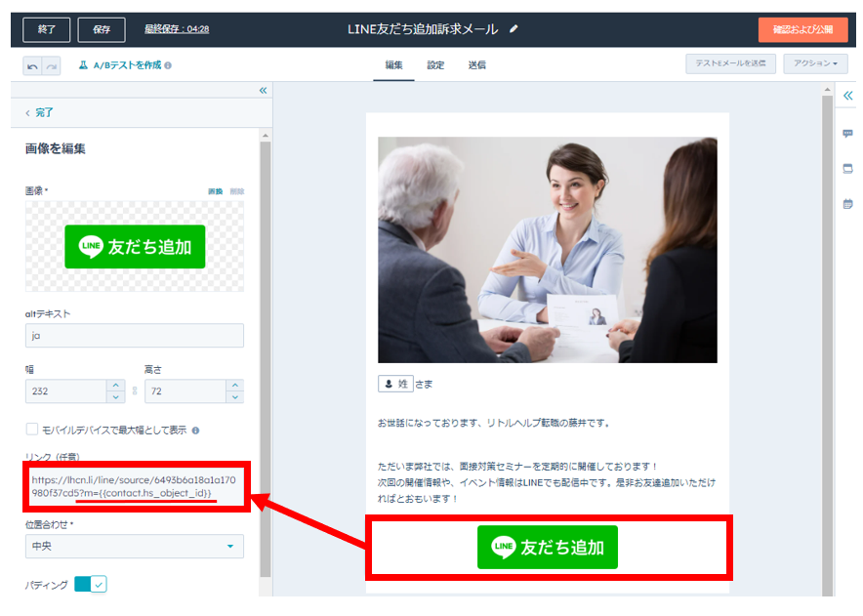Click the undo arrow icon
This screenshot has width=863, height=616.
(x=32, y=65)
